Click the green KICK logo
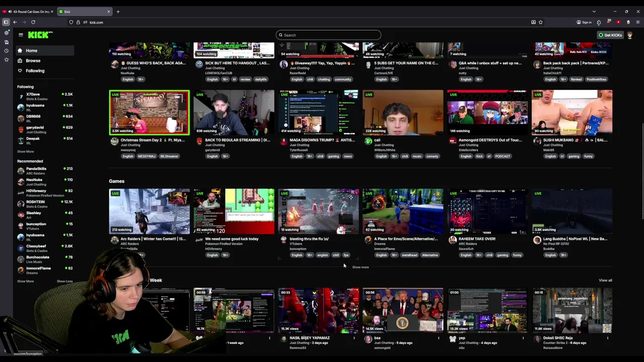Screen dimensions: 644x362 (x=40, y=35)
